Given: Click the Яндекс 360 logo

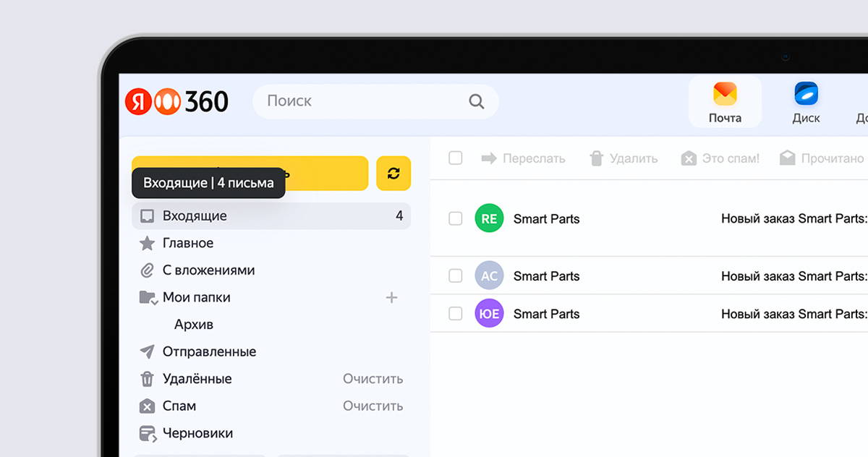Looking at the screenshot, I should click(x=177, y=102).
